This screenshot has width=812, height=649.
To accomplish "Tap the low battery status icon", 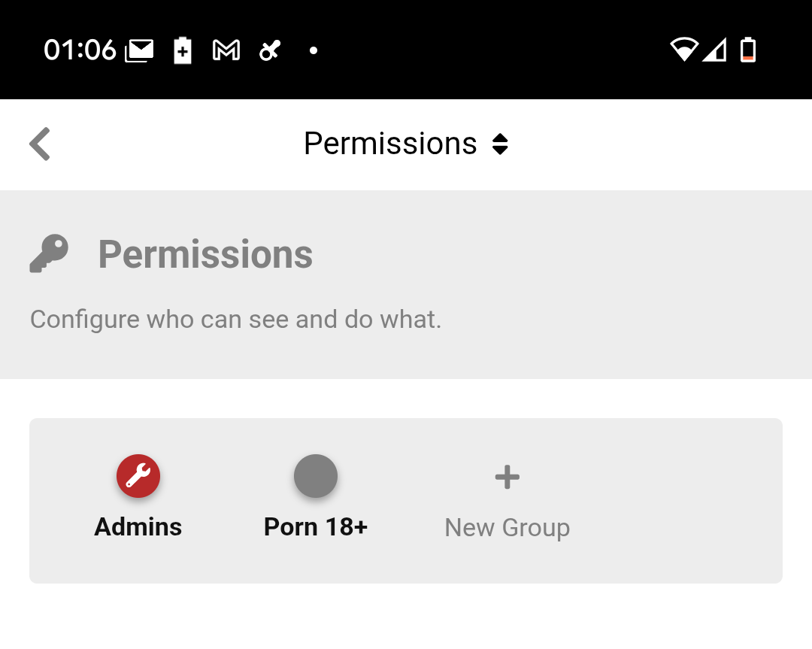I will point(748,50).
